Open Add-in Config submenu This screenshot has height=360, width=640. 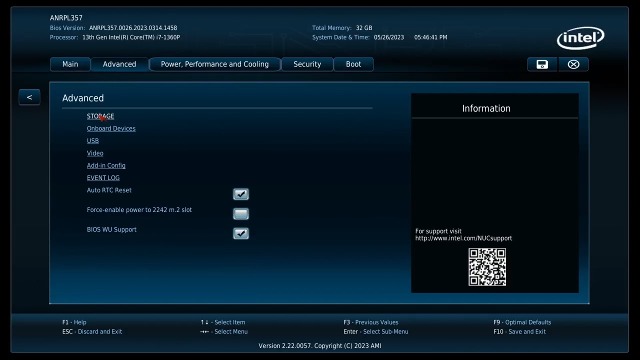(106, 166)
